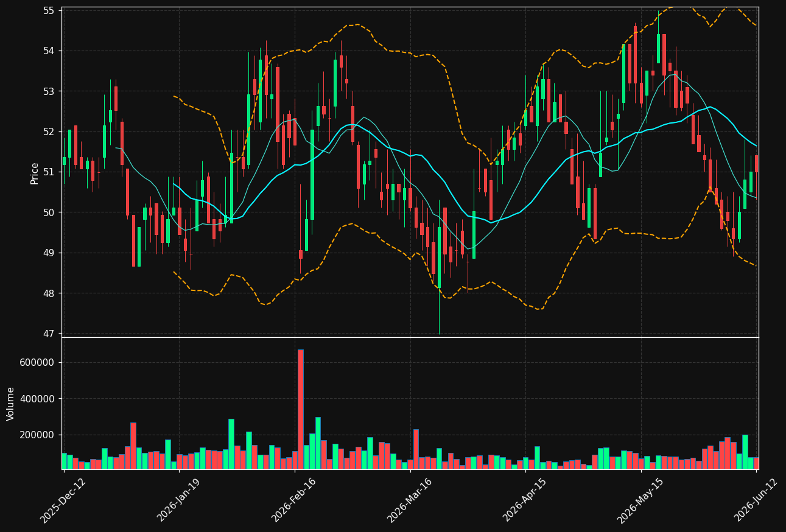Click the 2026-Feb-16 date label
Image resolution: width=786 pixels, height=532 pixels.
coord(293,499)
